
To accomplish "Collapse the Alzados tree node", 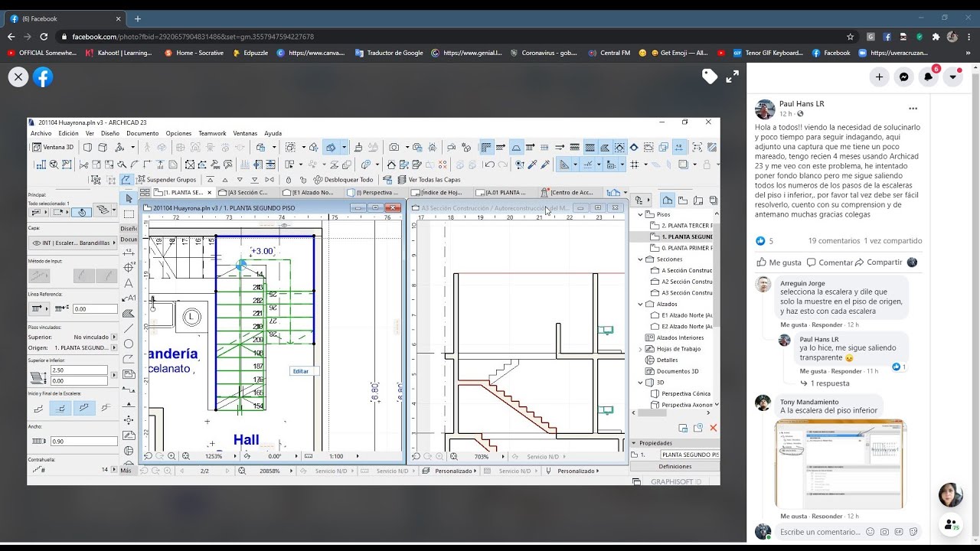I will coord(641,304).
